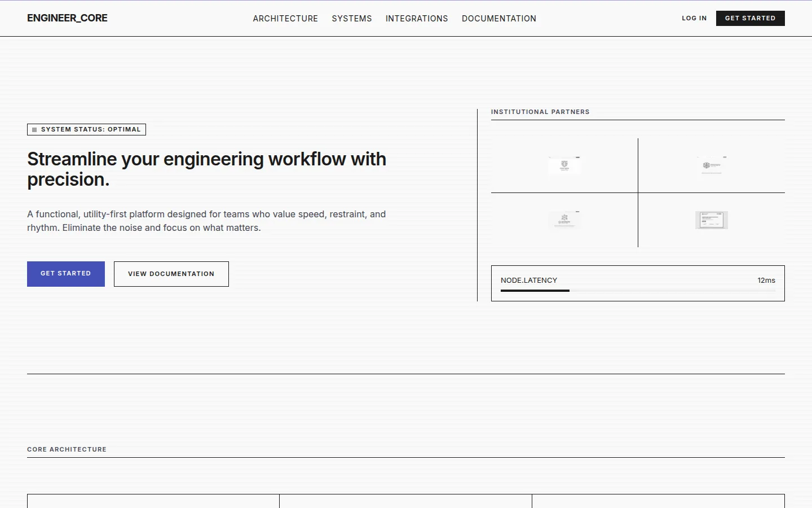Click the Log In link
Screen dimensions: 812x508
694,18
